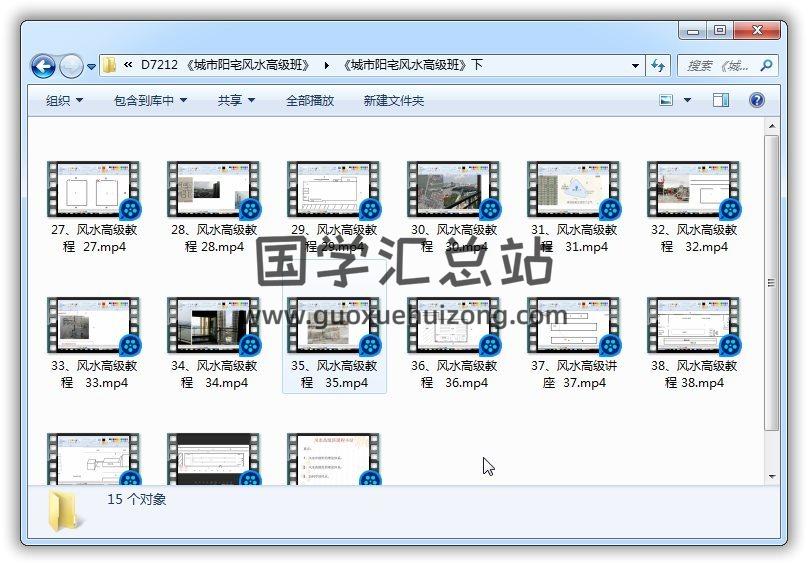
Task: Select video thumbnail 35、风水高级教程 35.mp4
Action: click(334, 326)
